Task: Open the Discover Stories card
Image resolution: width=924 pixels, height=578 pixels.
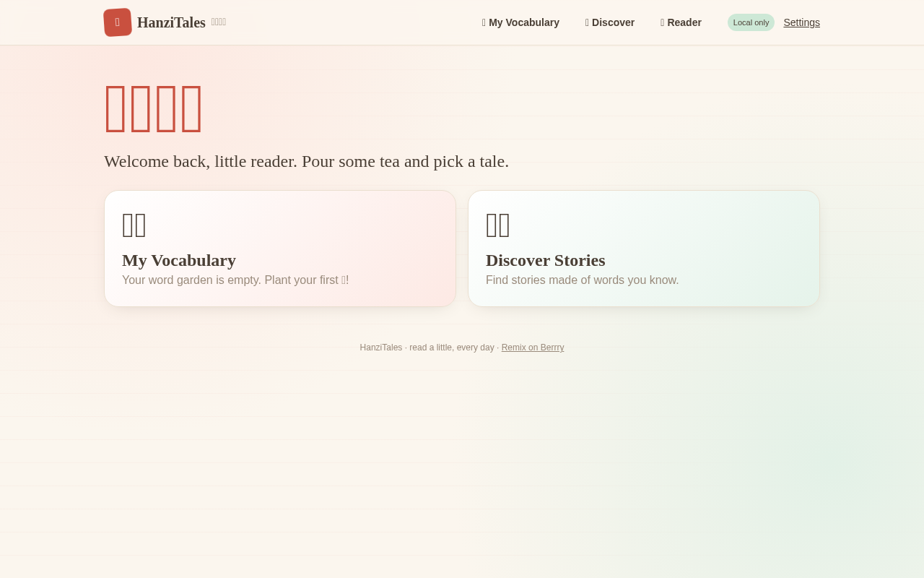Action: pyautogui.click(x=644, y=249)
